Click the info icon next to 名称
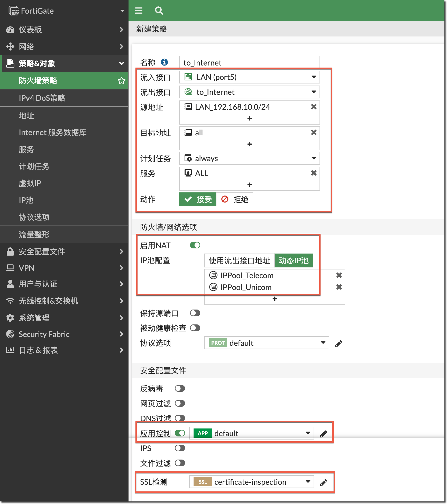The height and width of the screenshot is (504, 447). point(164,62)
